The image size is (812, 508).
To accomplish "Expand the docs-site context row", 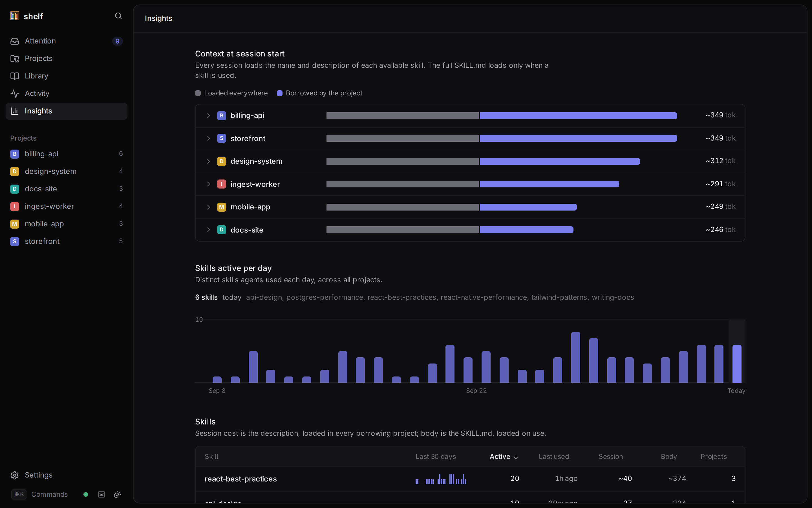I will tap(208, 230).
